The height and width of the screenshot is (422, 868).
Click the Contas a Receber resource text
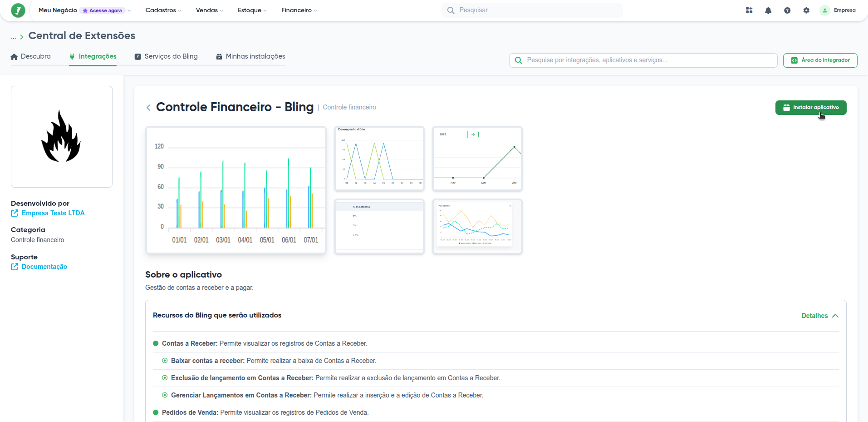point(265,343)
